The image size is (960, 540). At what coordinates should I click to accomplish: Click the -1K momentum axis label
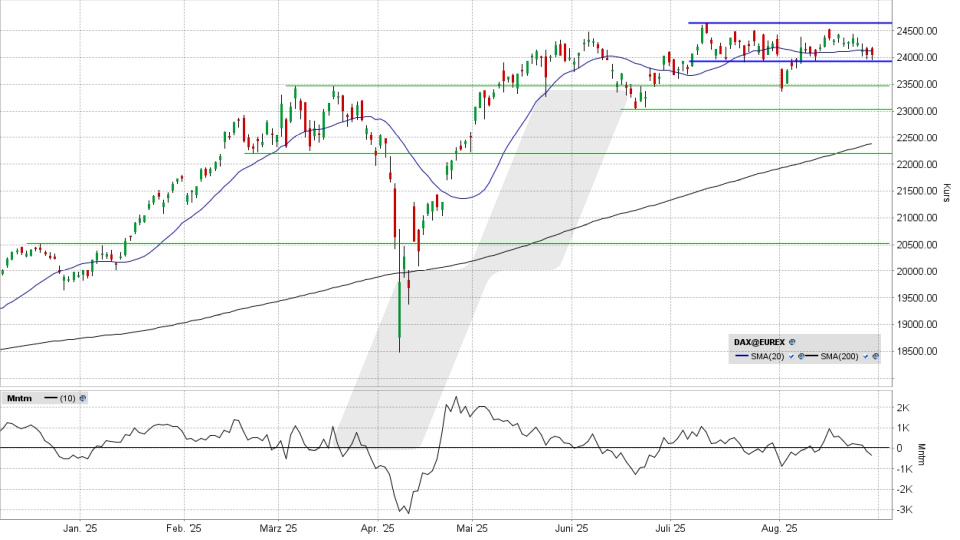[905, 469]
